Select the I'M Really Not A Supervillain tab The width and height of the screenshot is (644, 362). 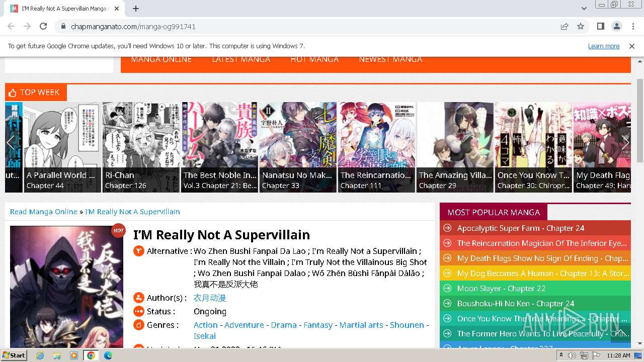(65, 9)
